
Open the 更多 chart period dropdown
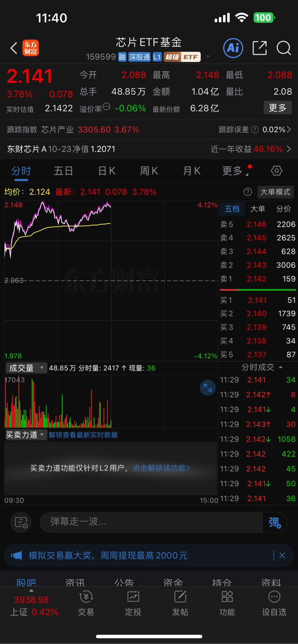pyautogui.click(x=235, y=170)
